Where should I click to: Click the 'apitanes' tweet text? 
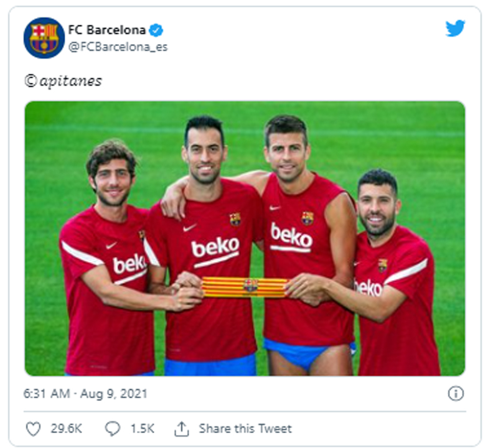[71, 82]
